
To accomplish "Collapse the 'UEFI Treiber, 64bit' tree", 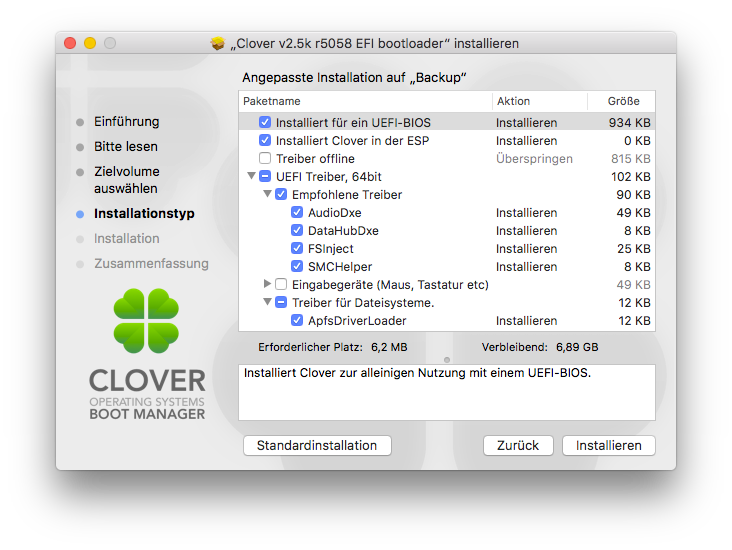I will pyautogui.click(x=251, y=176).
